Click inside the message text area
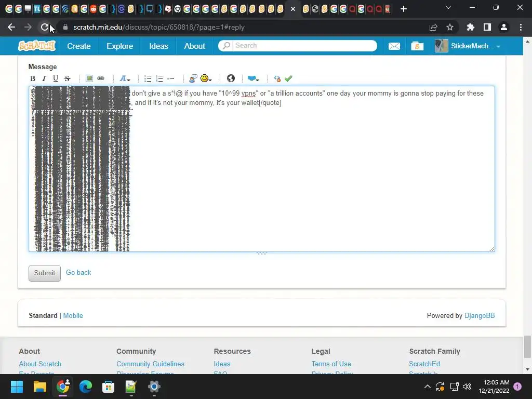Image resolution: width=532 pixels, height=399 pixels. [262, 169]
